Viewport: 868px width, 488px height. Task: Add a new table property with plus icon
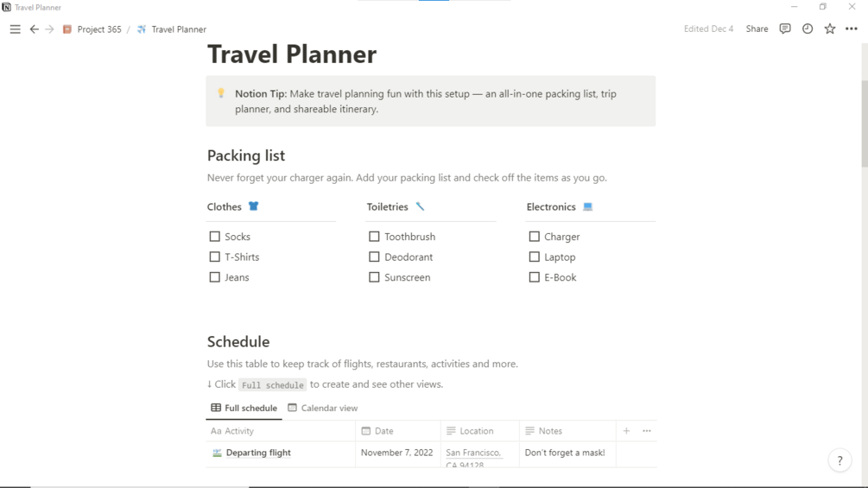point(627,431)
